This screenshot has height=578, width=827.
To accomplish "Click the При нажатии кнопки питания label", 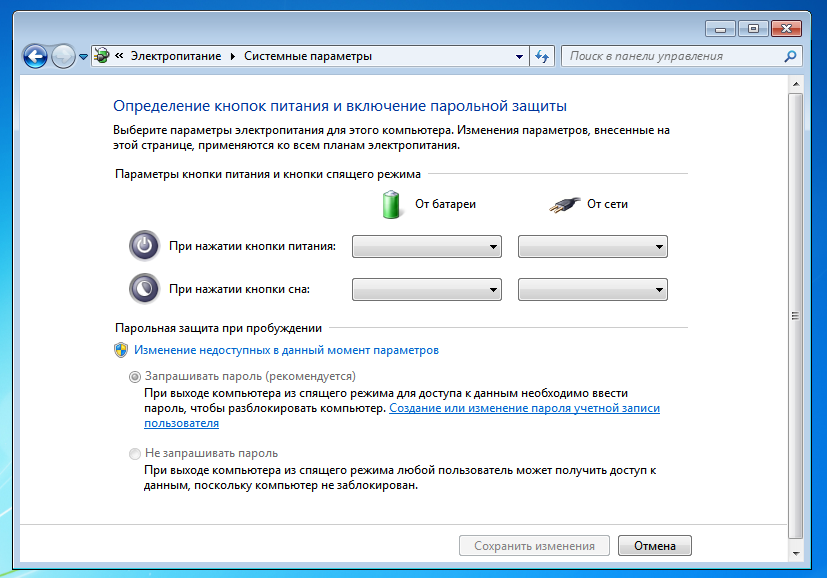I will [252, 246].
